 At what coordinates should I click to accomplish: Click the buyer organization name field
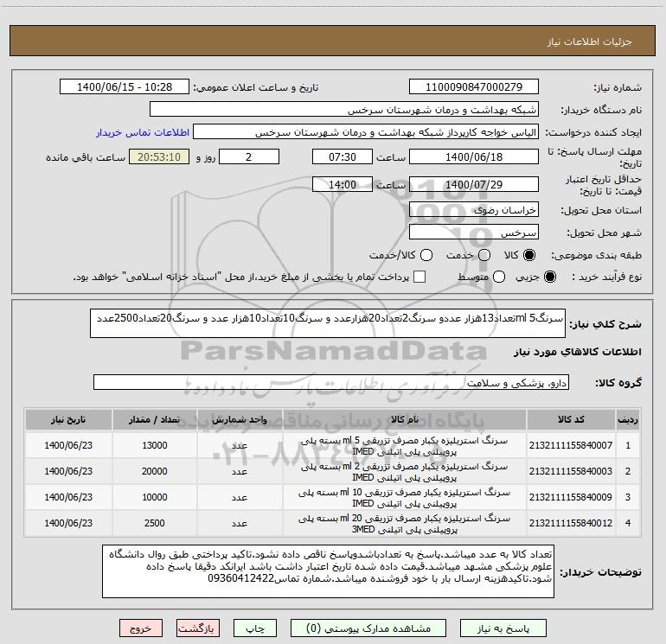click(x=344, y=110)
